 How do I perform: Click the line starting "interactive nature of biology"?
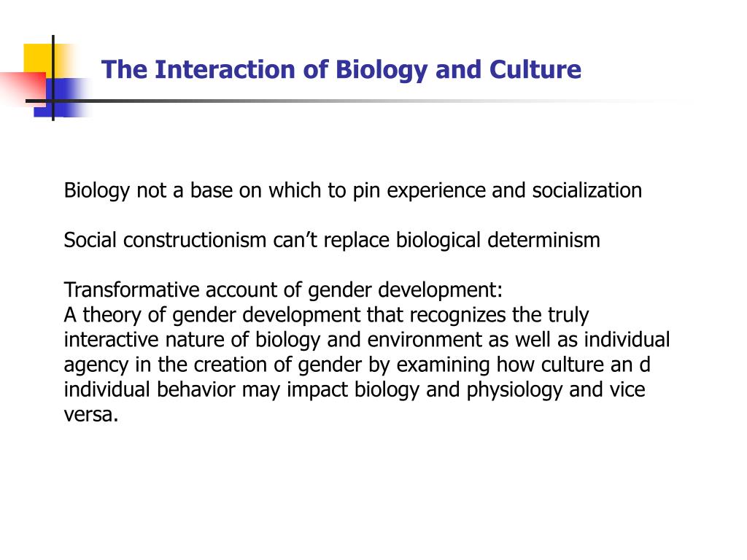tap(367, 340)
